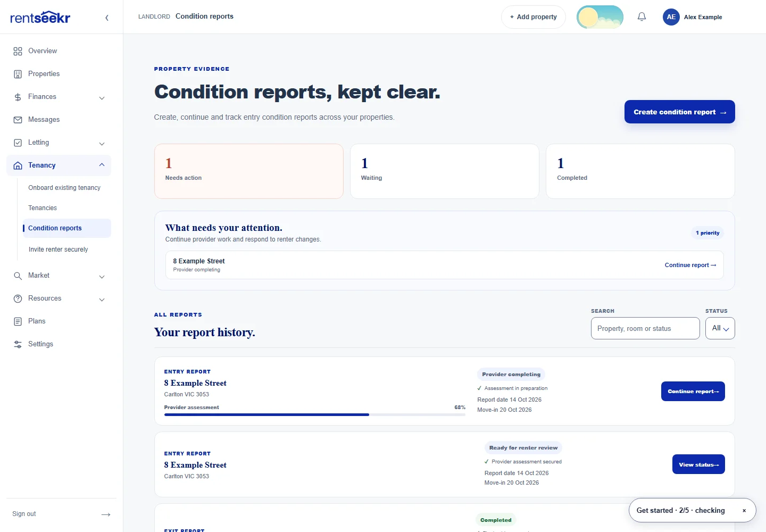Click the Ready for renter review badge
This screenshot has height=532, width=766.
[x=523, y=448]
